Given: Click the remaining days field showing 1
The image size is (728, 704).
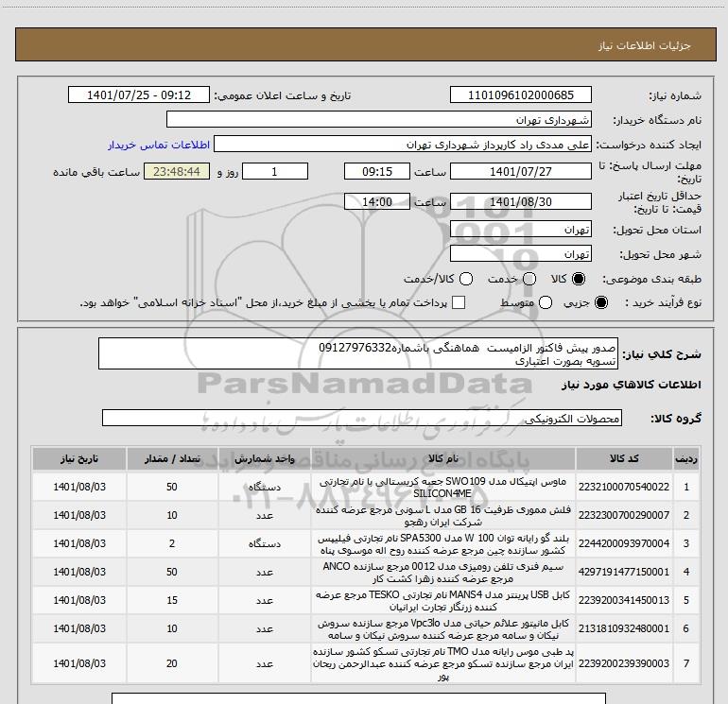Looking at the screenshot, I should coord(275,171).
